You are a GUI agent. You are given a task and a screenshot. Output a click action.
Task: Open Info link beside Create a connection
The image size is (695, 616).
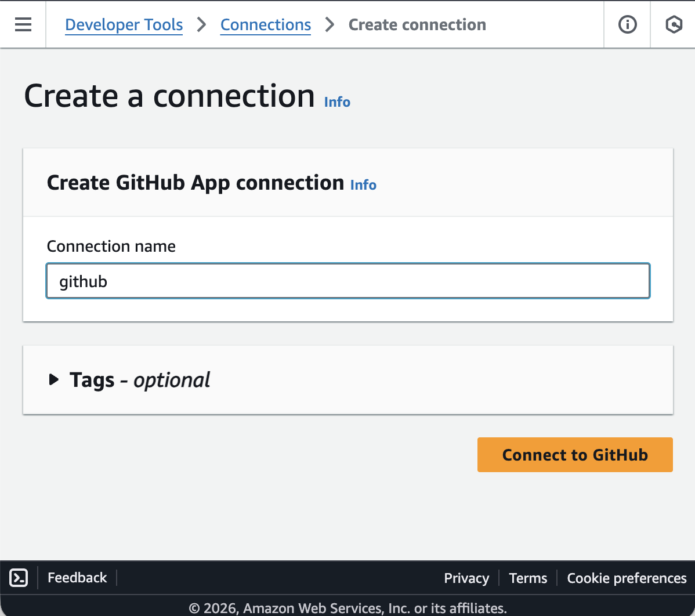click(x=337, y=102)
